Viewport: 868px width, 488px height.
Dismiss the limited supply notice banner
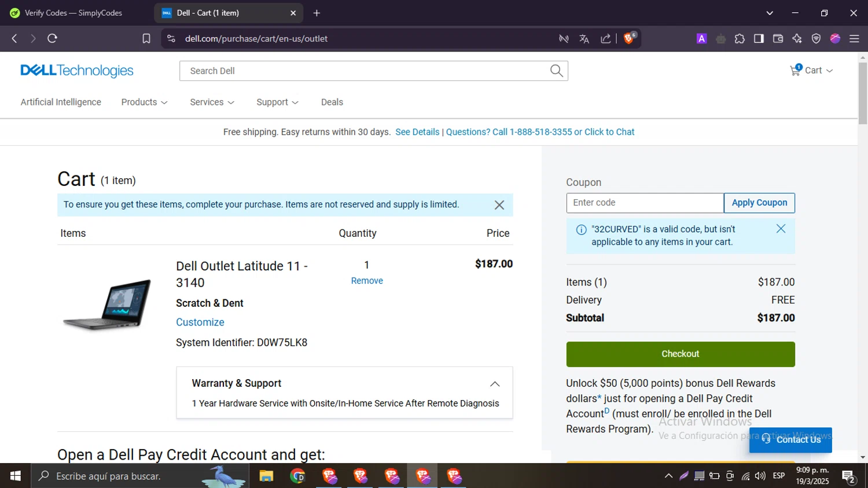coord(499,205)
